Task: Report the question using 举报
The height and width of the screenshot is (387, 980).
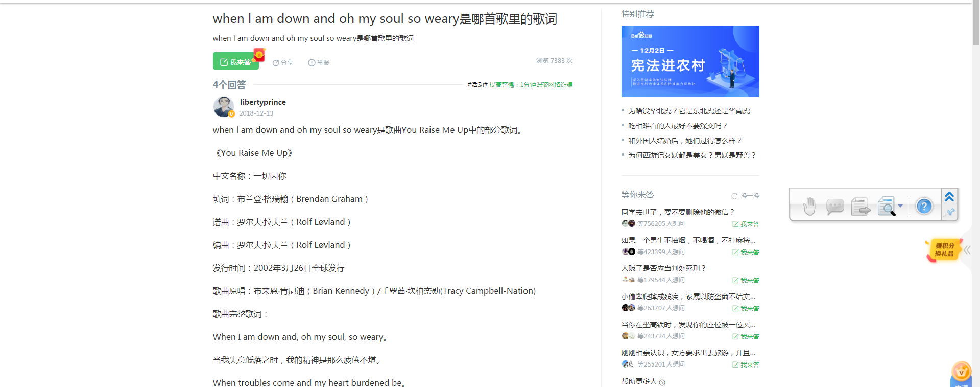Action: (x=319, y=63)
